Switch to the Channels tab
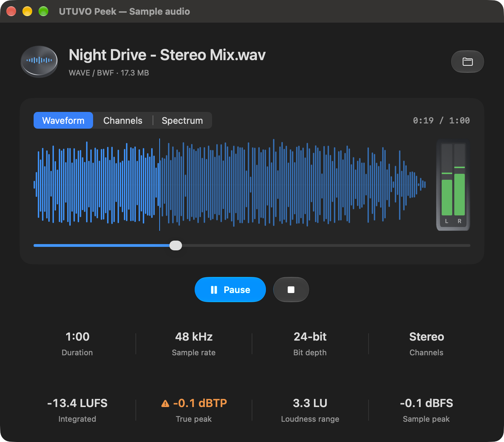Viewport: 504px width, 442px height. [123, 120]
